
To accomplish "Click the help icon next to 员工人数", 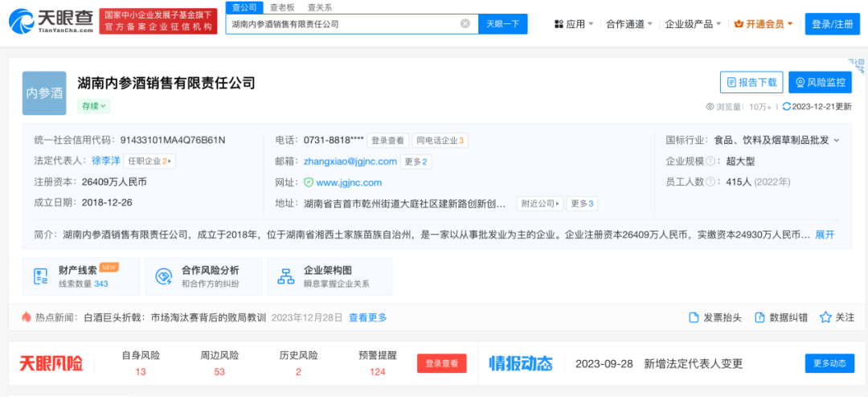I will pos(710,182).
